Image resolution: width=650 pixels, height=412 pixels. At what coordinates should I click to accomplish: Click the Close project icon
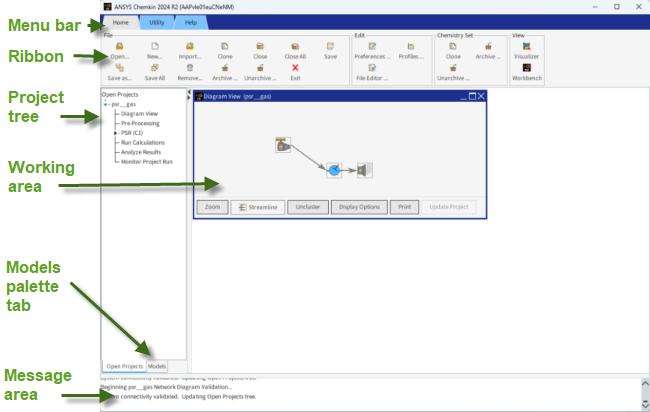pyautogui.click(x=260, y=46)
